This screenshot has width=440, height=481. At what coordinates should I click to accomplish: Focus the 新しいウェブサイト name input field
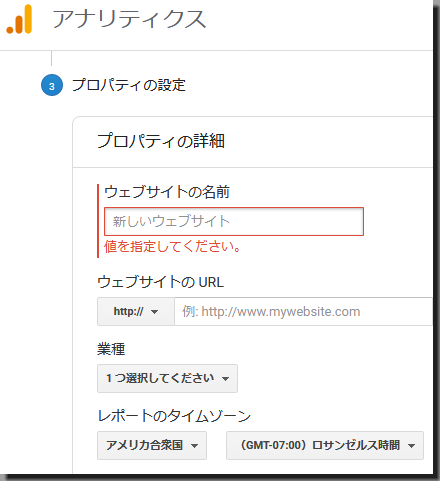point(234,222)
